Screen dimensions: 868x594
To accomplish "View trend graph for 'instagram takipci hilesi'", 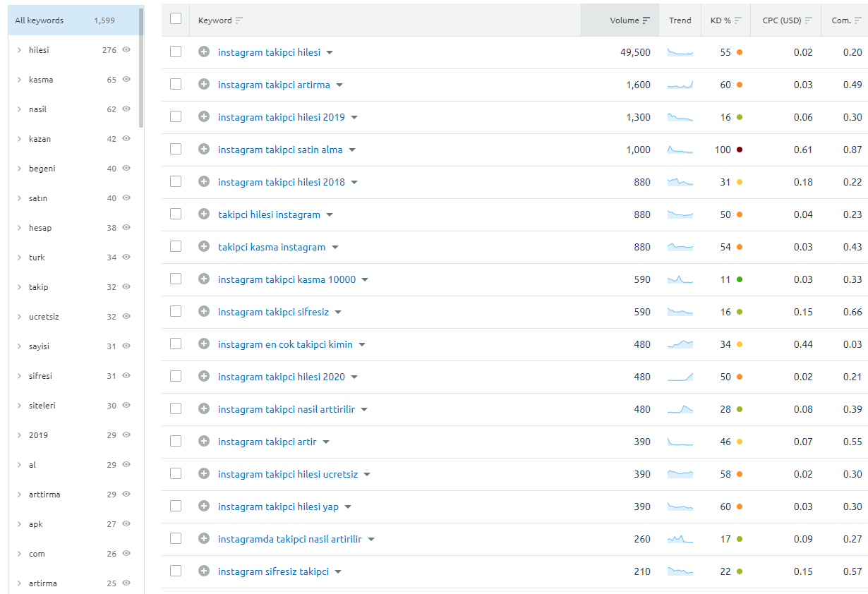I will [x=680, y=52].
